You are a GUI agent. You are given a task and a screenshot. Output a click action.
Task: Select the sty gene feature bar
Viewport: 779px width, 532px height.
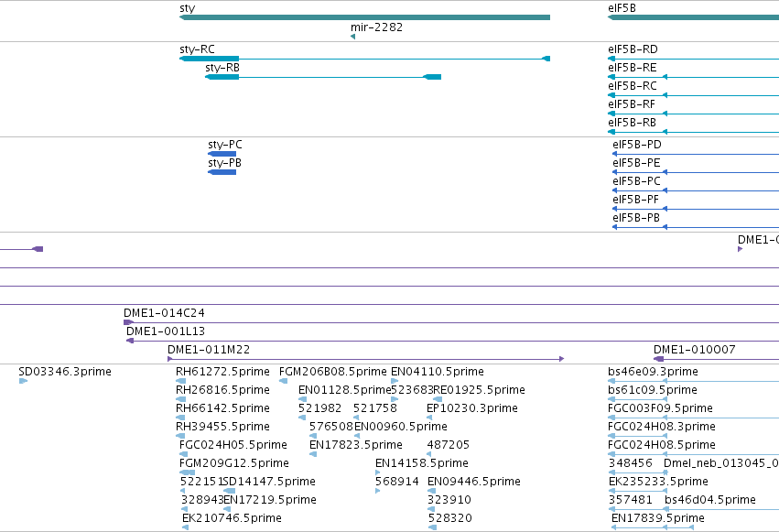(x=364, y=17)
